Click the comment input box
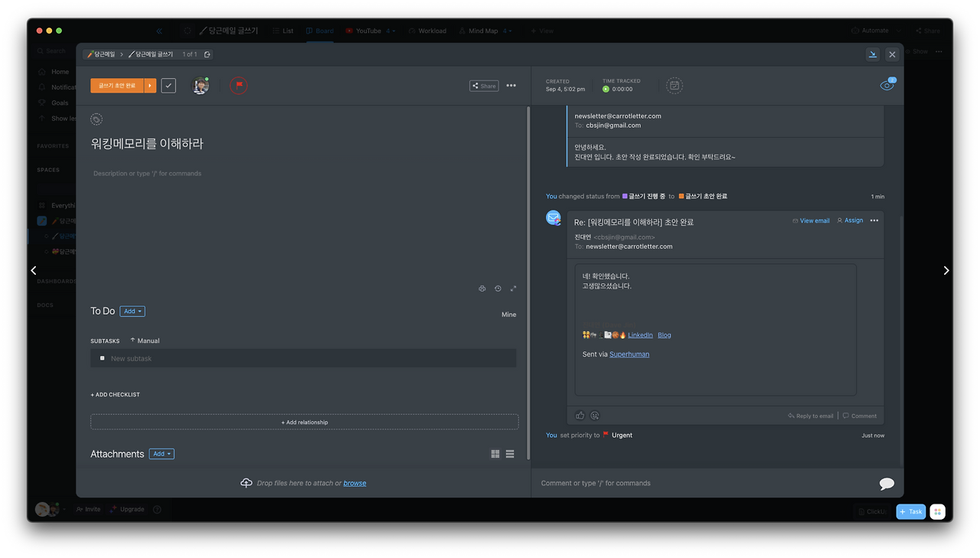Screen dimensions: 980x558 click(x=704, y=483)
